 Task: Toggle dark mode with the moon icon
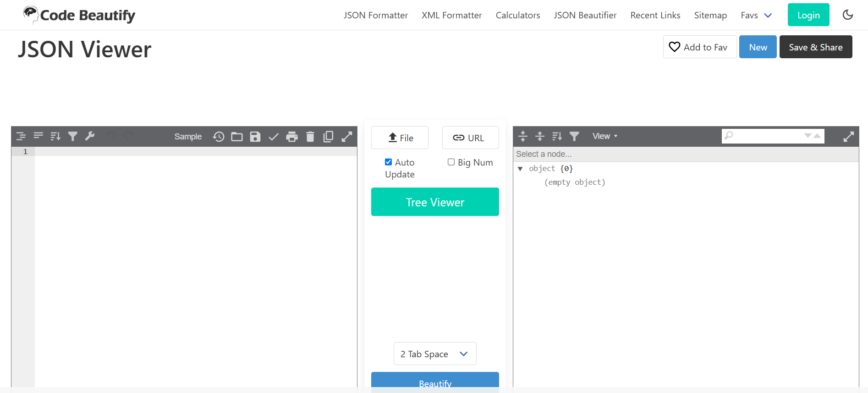coord(848,15)
